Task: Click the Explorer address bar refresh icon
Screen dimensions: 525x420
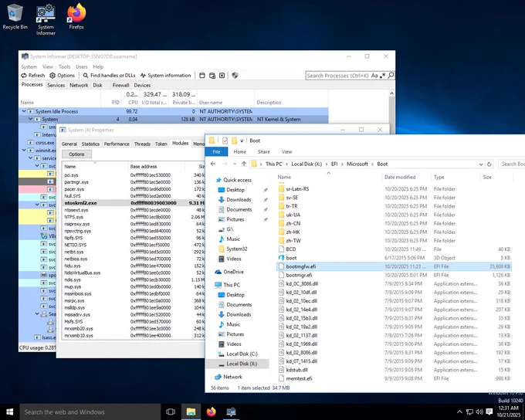Action: tap(489, 164)
